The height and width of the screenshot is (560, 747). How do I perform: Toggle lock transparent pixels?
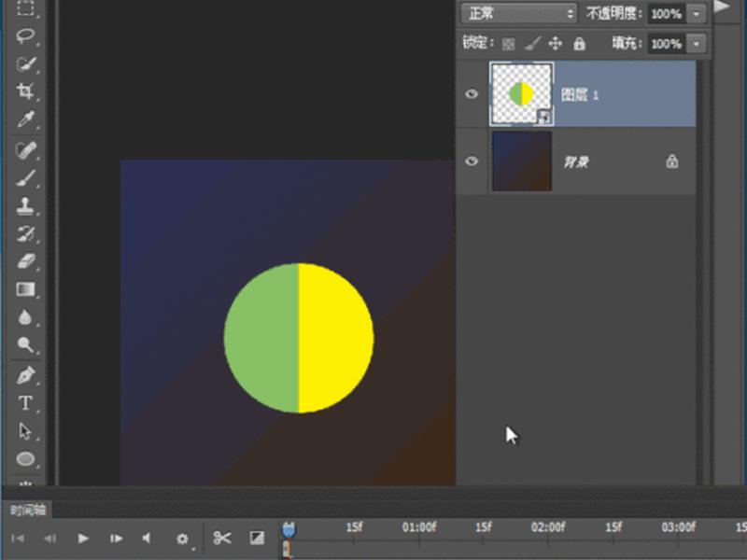[x=508, y=44]
